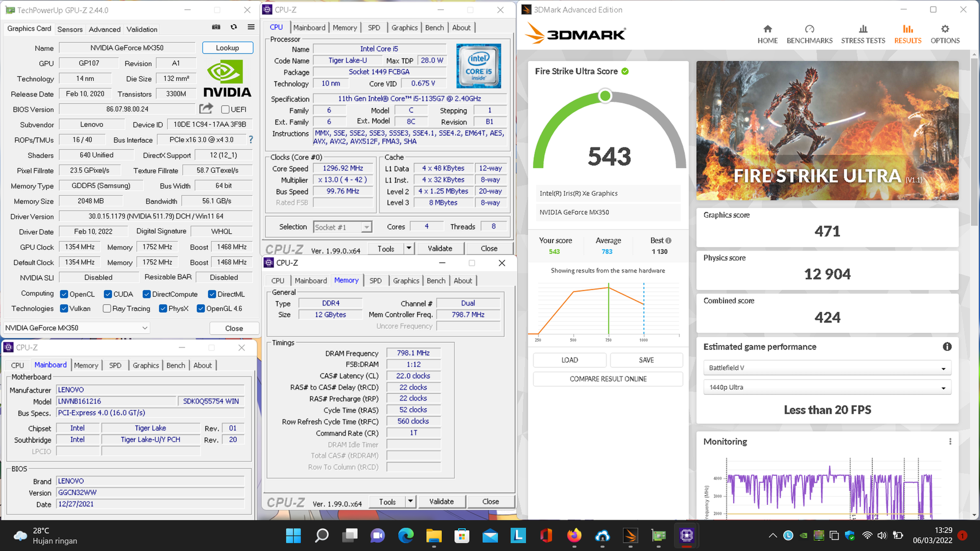The height and width of the screenshot is (551, 980).
Task: Open the GPU-Z hamburger menu
Action: pyautogui.click(x=251, y=27)
